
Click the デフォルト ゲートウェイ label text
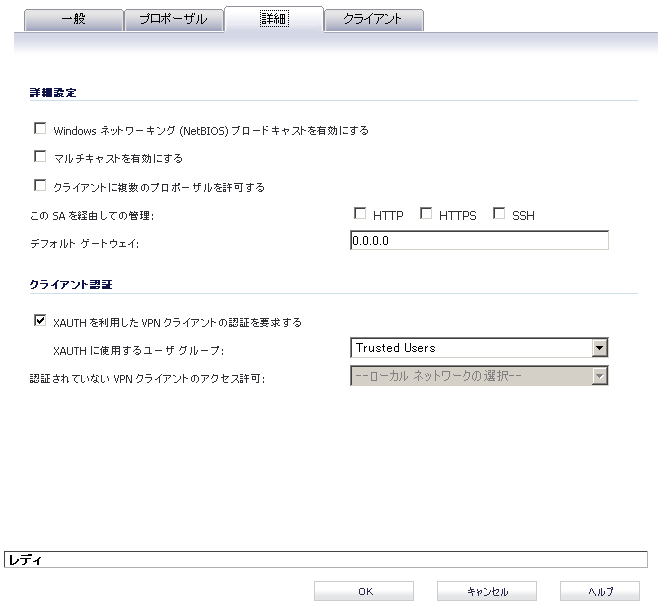pyautogui.click(x=84, y=244)
